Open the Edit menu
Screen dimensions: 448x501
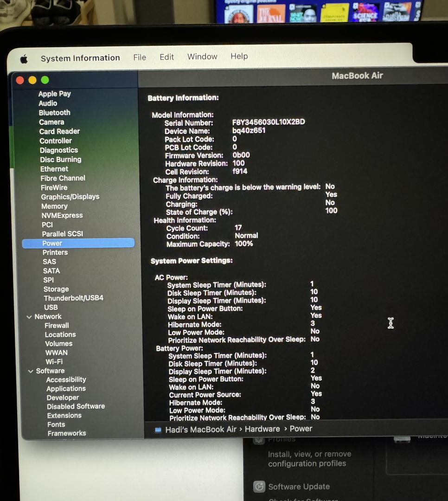(166, 57)
